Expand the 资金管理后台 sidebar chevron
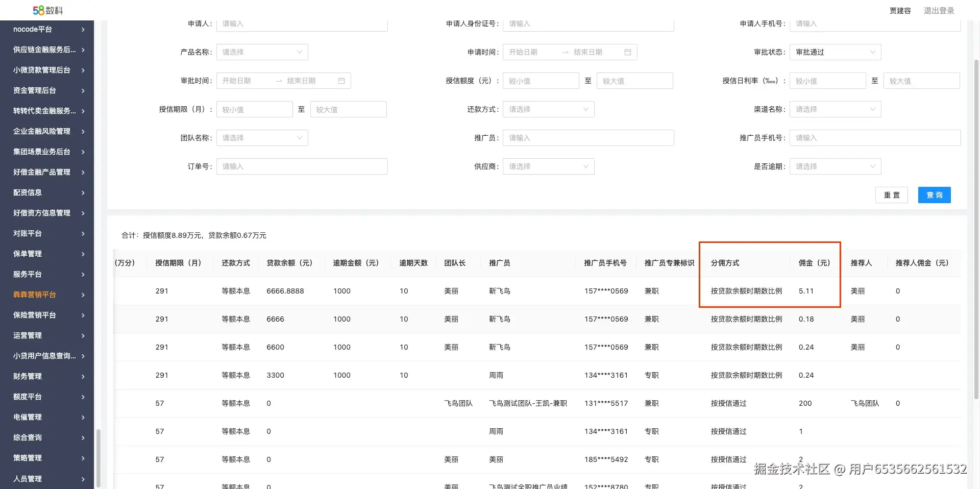Viewport: 980px width, 489px height. pyautogui.click(x=83, y=91)
